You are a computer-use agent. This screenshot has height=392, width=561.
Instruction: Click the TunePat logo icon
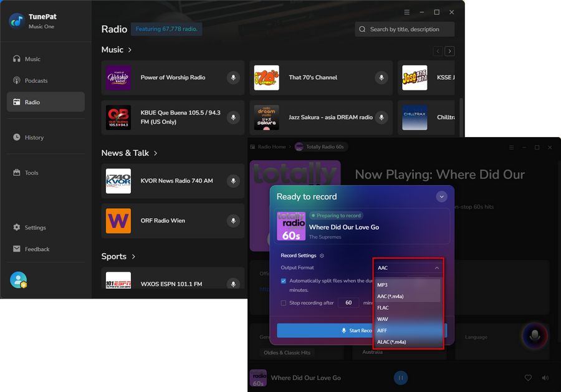(x=16, y=21)
